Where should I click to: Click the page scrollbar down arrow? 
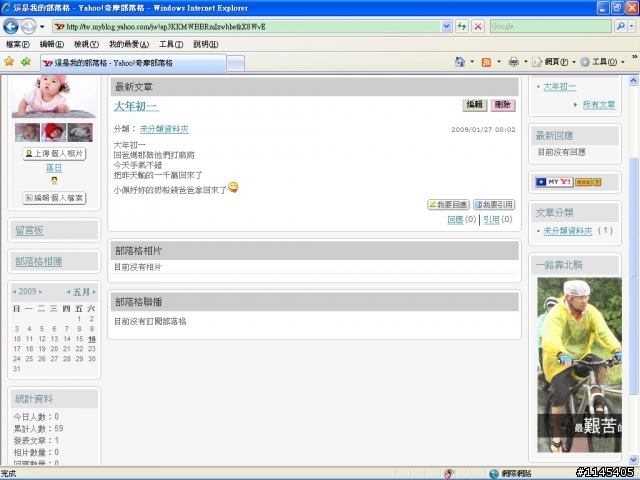pyautogui.click(x=633, y=459)
